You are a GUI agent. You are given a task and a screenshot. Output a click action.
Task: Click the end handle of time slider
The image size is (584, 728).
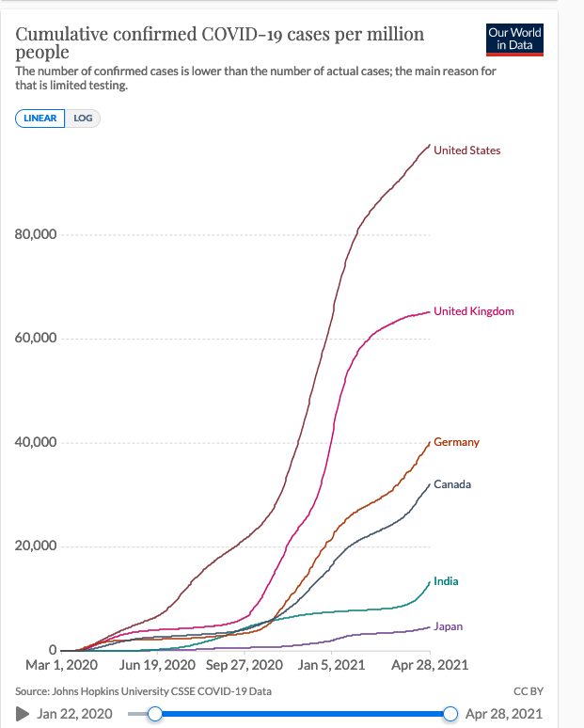(x=450, y=714)
